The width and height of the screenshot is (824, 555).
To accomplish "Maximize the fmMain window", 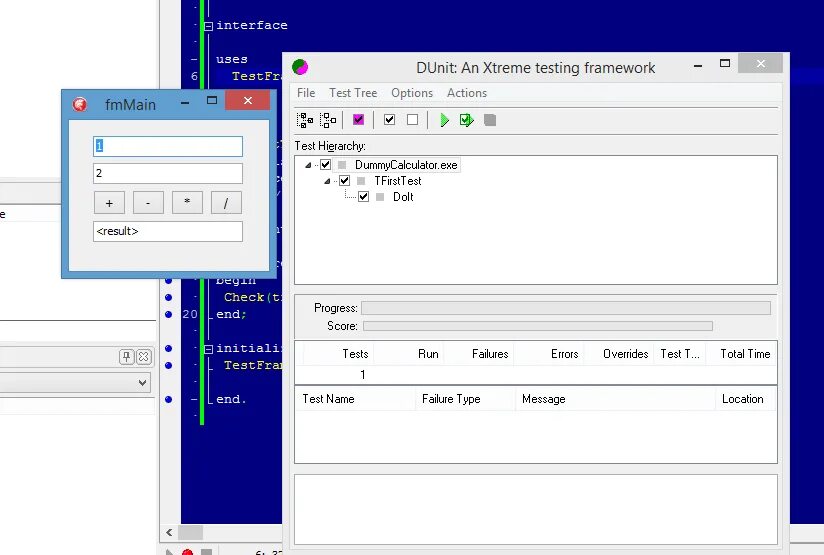I will tap(212, 100).
